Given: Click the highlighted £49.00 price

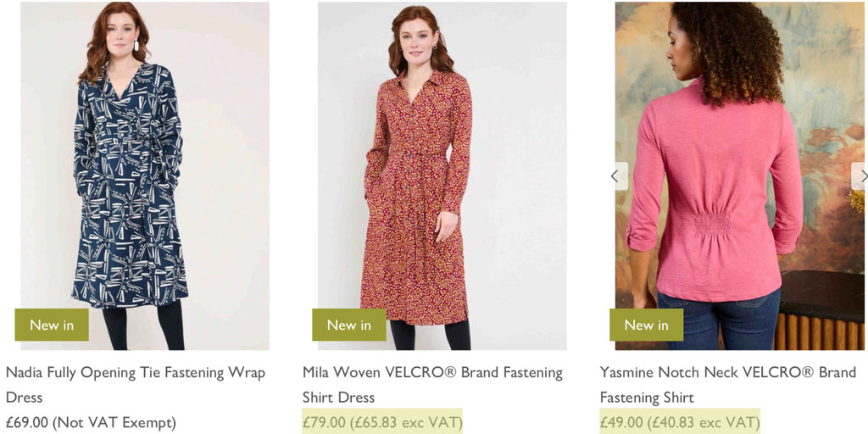Looking at the screenshot, I should click(621, 422).
